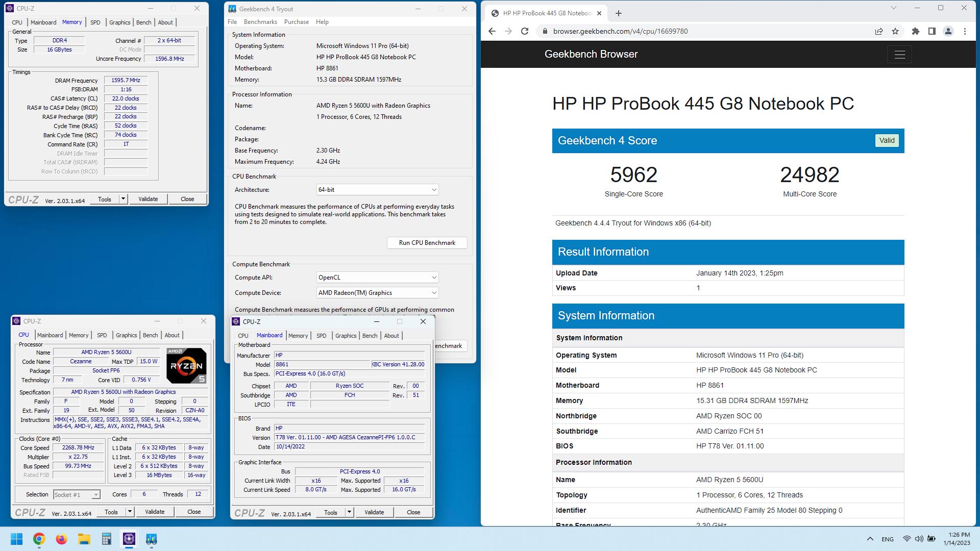Click the Valid badge on score
Image resolution: width=980 pixels, height=551 pixels.
(x=887, y=141)
